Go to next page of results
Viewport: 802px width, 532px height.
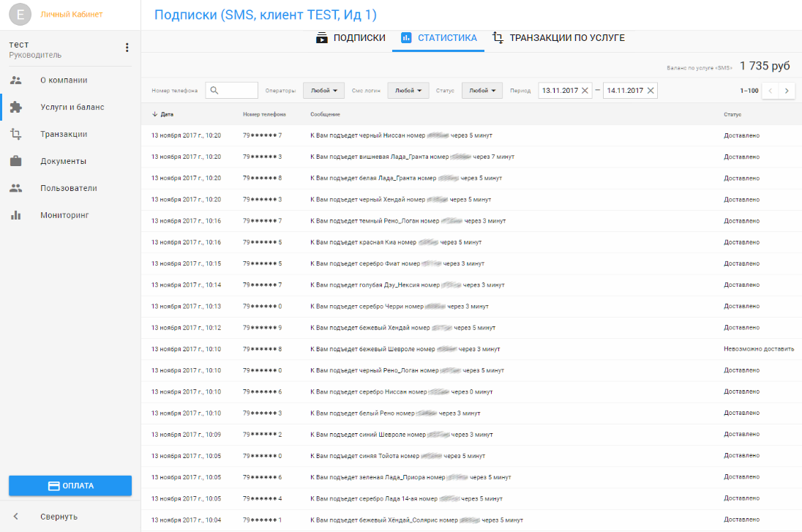click(x=787, y=91)
